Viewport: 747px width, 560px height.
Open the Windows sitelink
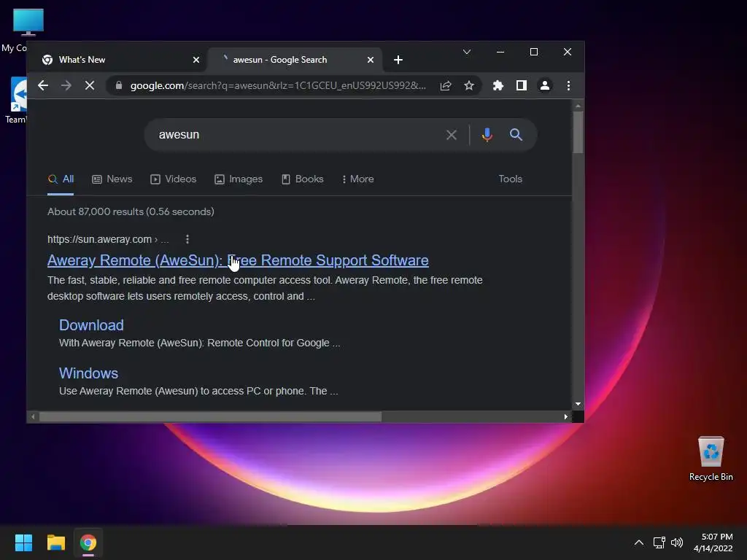click(x=88, y=373)
